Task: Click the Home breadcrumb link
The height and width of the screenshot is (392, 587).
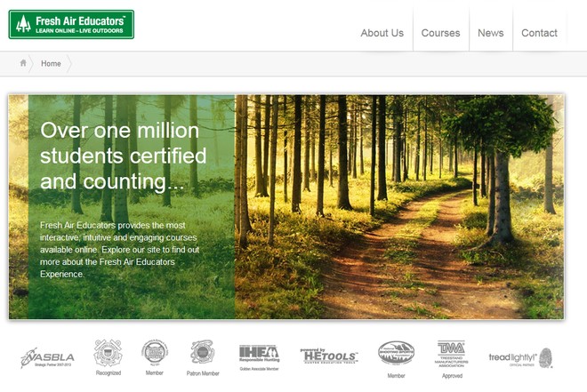Action: tap(51, 64)
